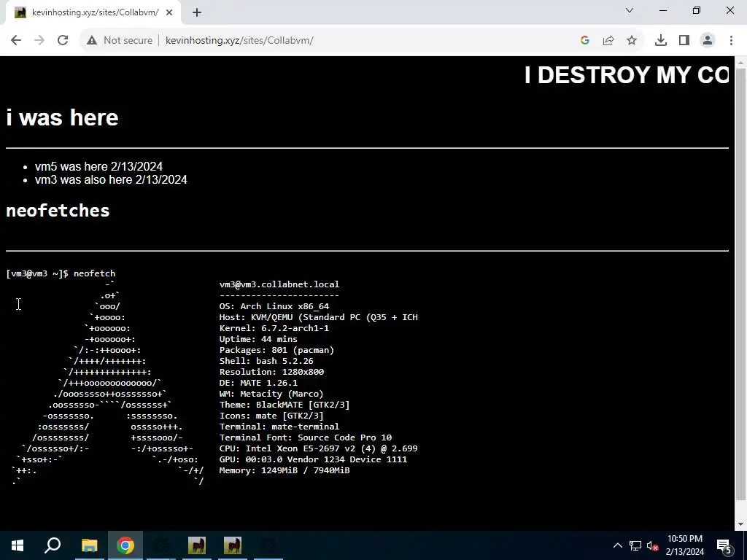Click the 'Shell: bash 5.2.26' line
The height and width of the screenshot is (560, 747).
click(x=266, y=361)
